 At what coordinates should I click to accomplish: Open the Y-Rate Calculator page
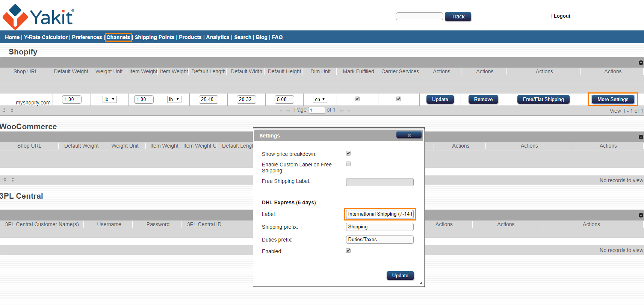tap(46, 37)
